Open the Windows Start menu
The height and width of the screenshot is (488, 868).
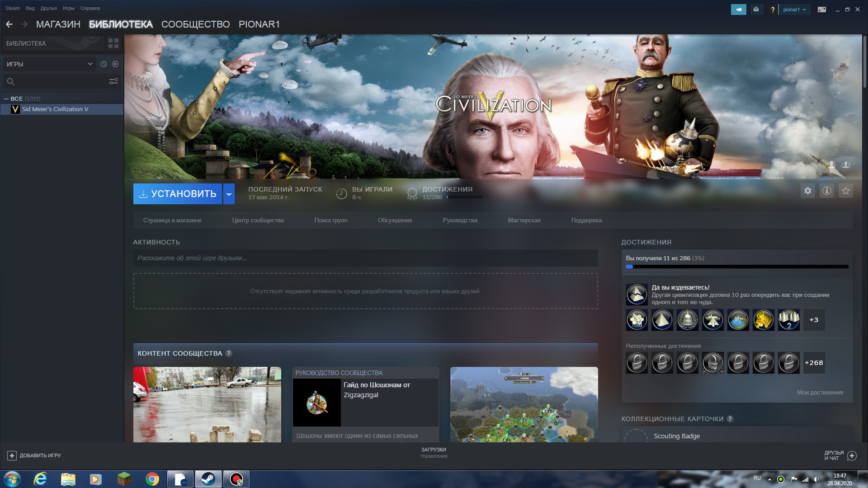tap(12, 479)
